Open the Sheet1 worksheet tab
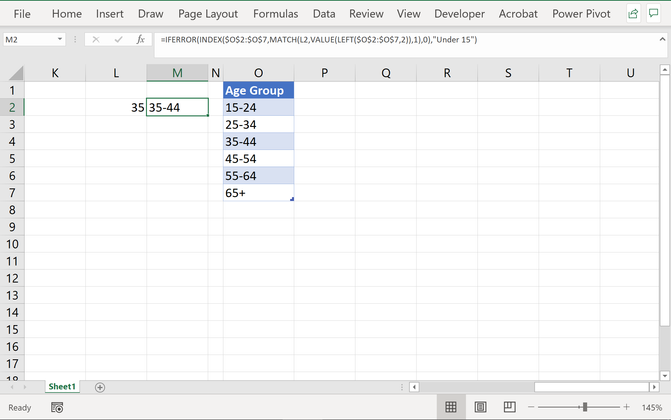This screenshot has height=420, width=671. pos(62,387)
